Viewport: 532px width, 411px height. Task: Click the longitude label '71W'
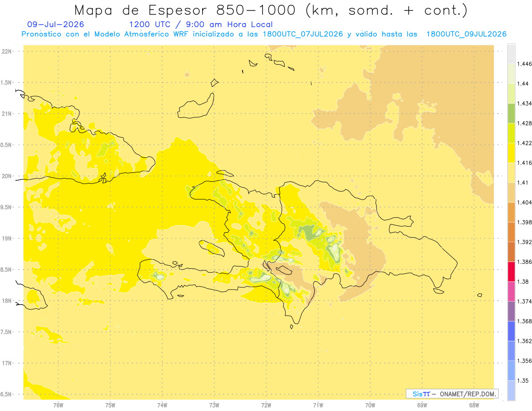[x=318, y=405]
